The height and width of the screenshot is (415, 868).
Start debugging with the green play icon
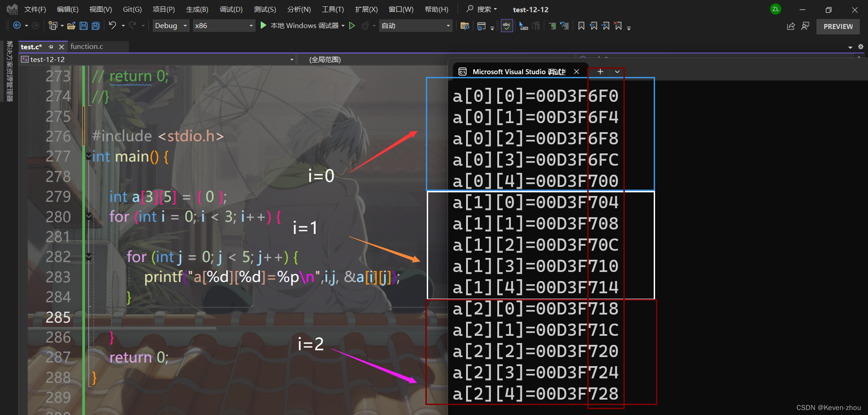point(264,26)
